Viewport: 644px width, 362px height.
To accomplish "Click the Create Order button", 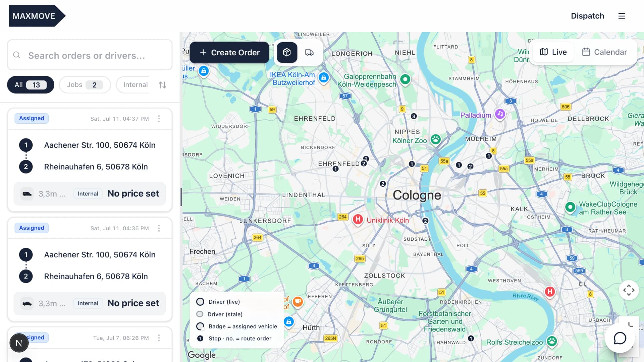I will [229, 53].
